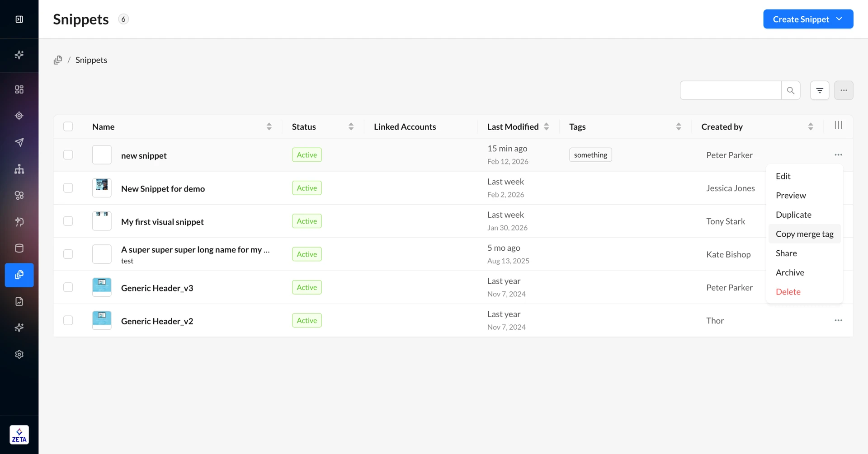Check the box for new snippet row
This screenshot has height=454, width=868.
click(x=68, y=155)
